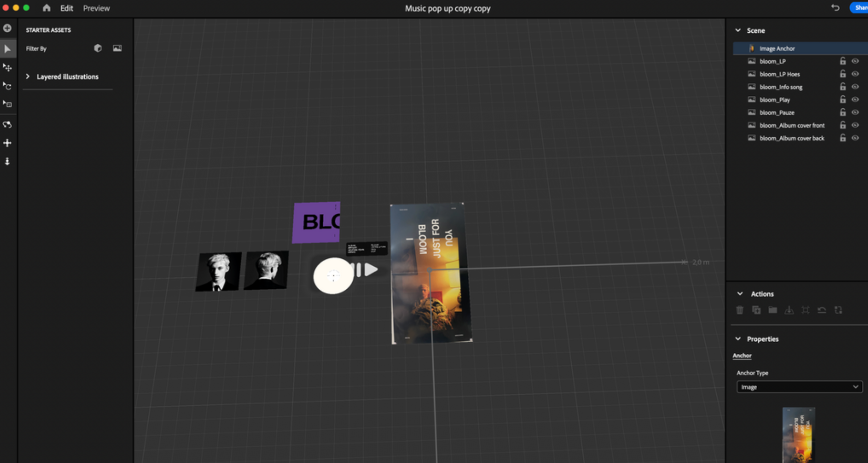Click the anchor image thumbnail in Properties
Image resolution: width=868 pixels, height=463 pixels.
(x=798, y=435)
